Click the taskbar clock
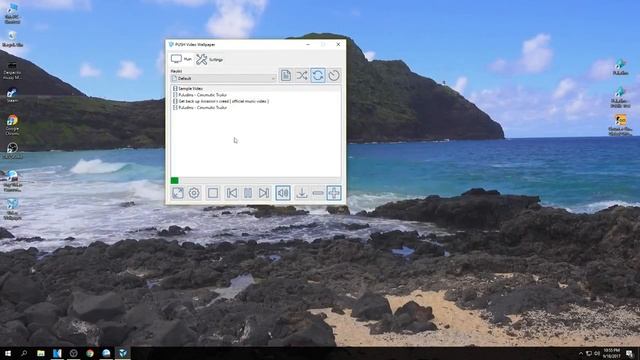The height and width of the screenshot is (360, 640). 611,353
